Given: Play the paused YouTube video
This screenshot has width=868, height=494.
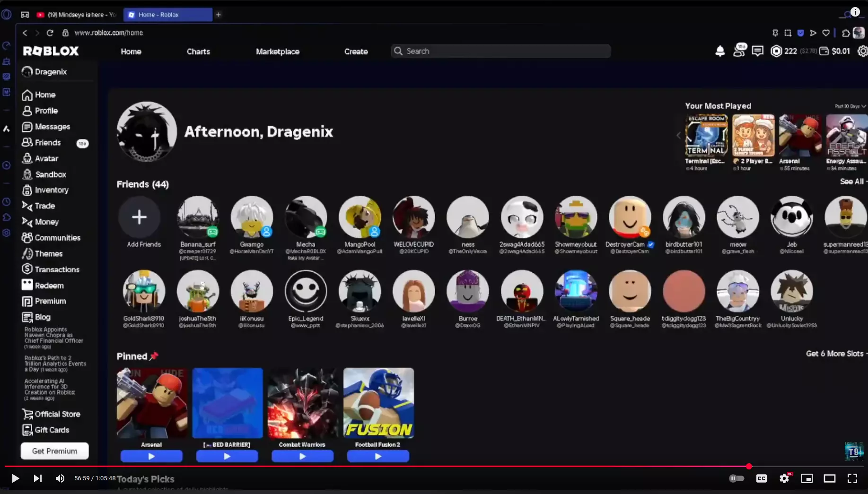Looking at the screenshot, I should tap(15, 478).
